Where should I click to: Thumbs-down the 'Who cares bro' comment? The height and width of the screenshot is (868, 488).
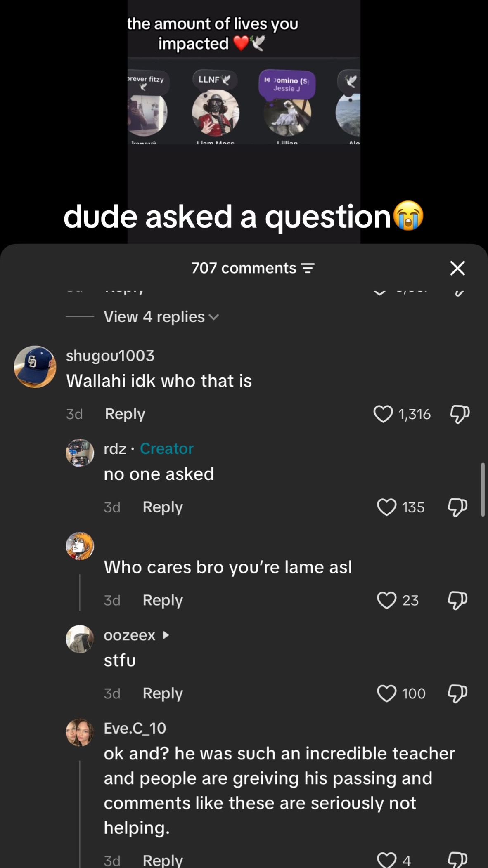point(457,600)
